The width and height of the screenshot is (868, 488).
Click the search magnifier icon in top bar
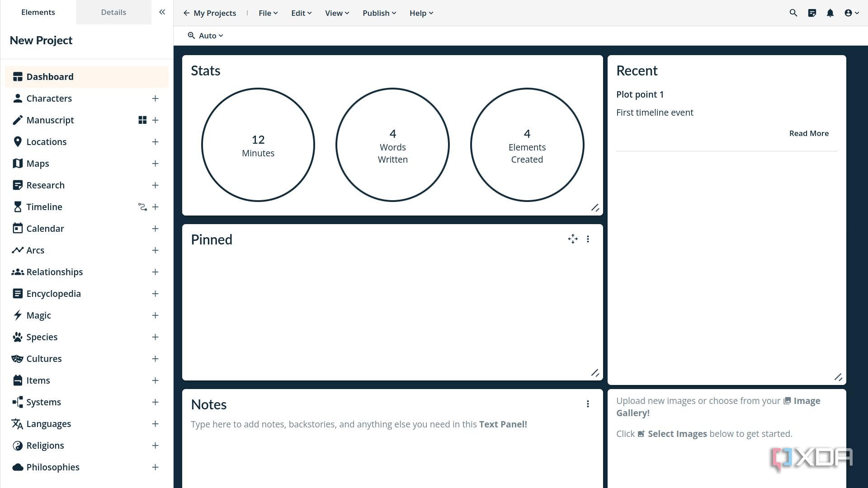tap(793, 13)
